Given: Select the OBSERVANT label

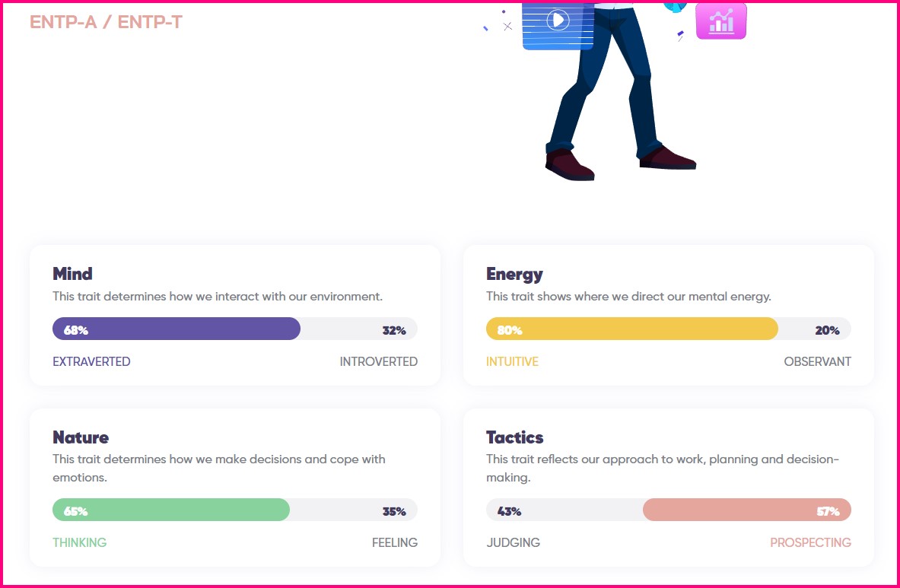Looking at the screenshot, I should tap(817, 361).
